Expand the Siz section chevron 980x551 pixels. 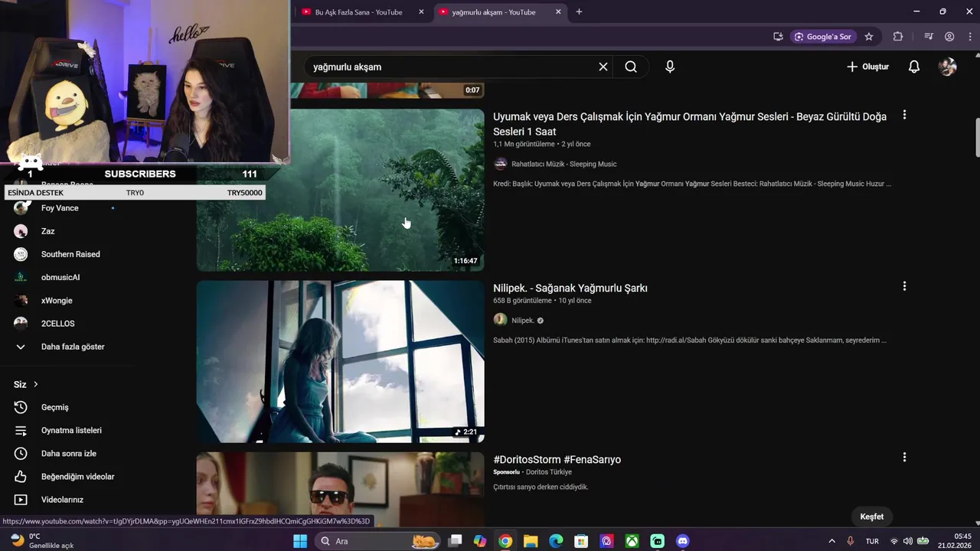(x=35, y=384)
